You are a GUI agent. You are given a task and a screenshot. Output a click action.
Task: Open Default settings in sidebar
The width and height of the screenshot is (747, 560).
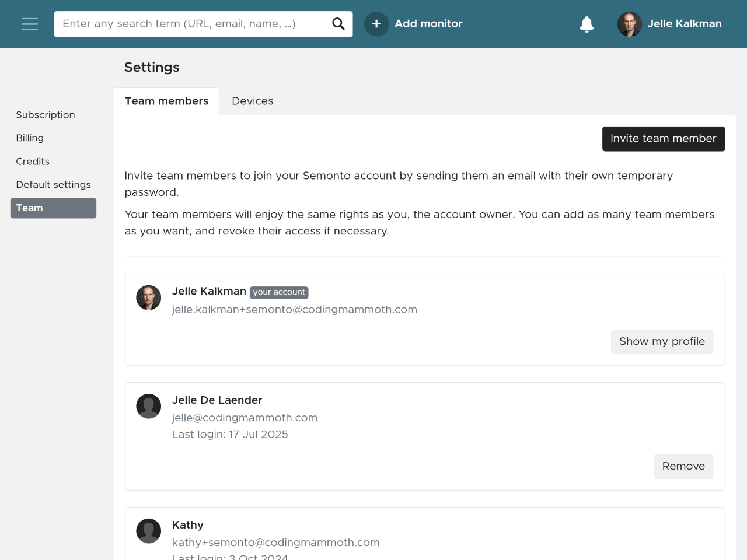tap(53, 185)
